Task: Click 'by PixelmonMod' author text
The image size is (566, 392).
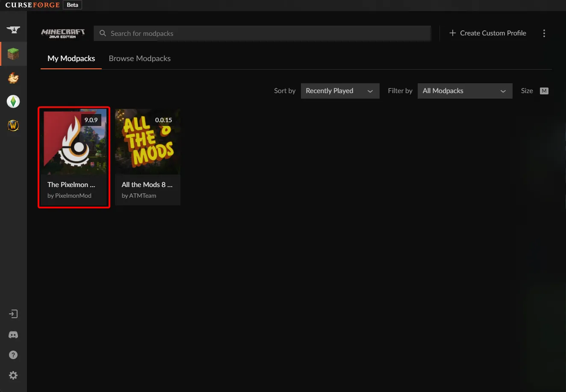Action: click(69, 196)
